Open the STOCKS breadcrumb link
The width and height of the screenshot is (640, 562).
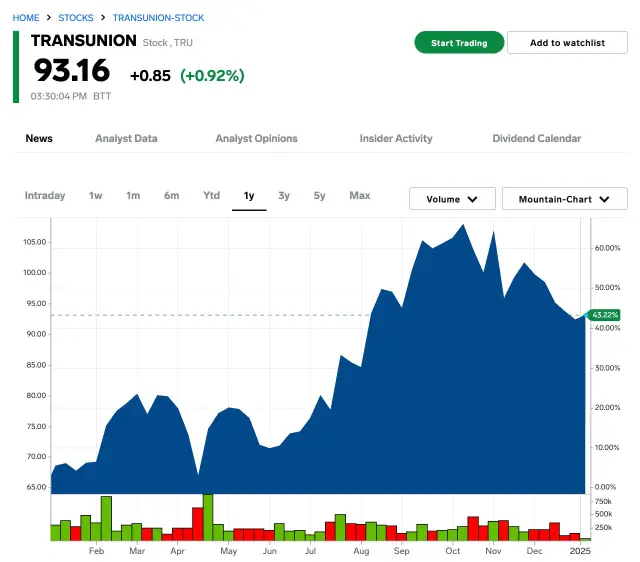click(76, 18)
